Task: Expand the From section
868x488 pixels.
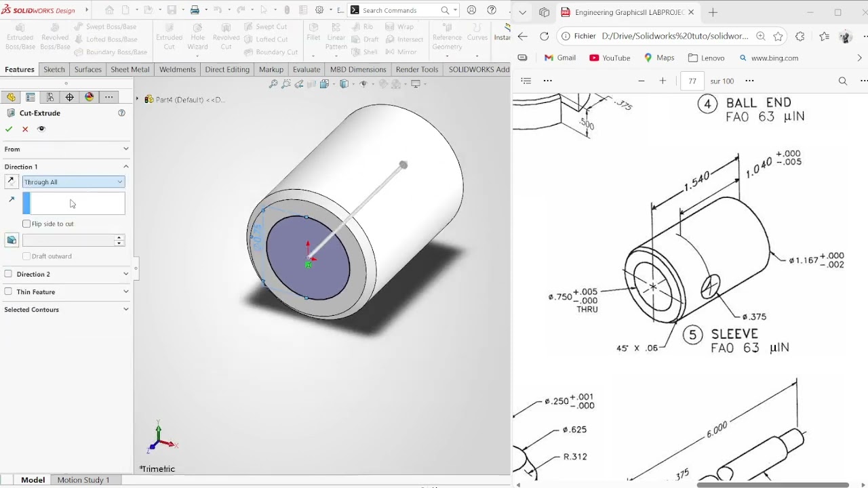Action: point(66,149)
